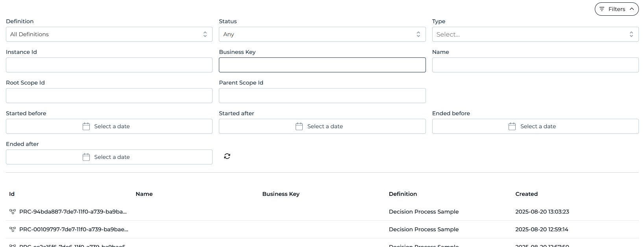
Task: Click the Definition column header in table
Action: pyautogui.click(x=403, y=194)
